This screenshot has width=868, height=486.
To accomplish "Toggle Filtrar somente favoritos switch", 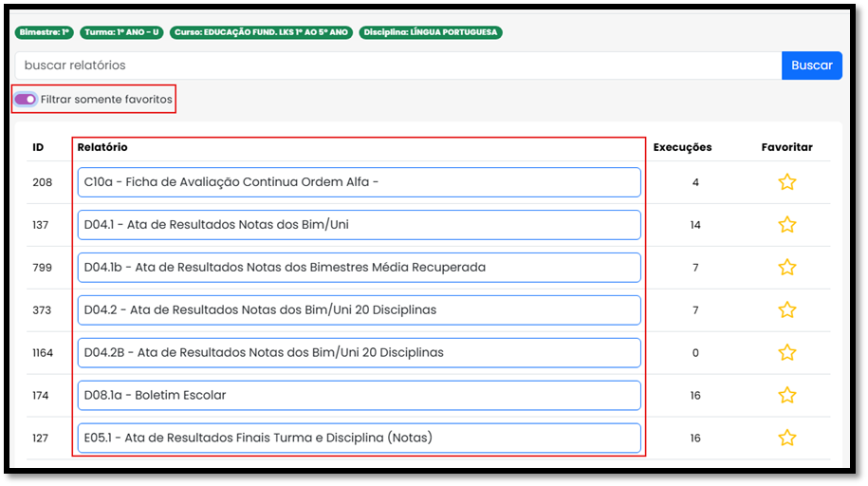I will (26, 99).
